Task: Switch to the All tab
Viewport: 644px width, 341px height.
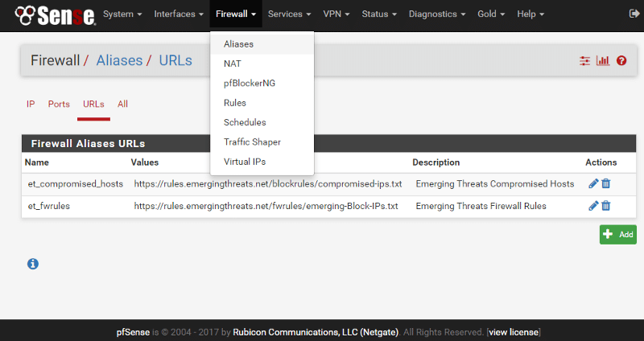Action: pyautogui.click(x=123, y=105)
